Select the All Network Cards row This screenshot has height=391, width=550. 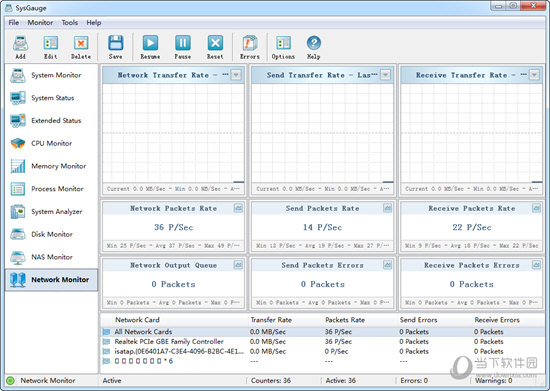(323, 332)
